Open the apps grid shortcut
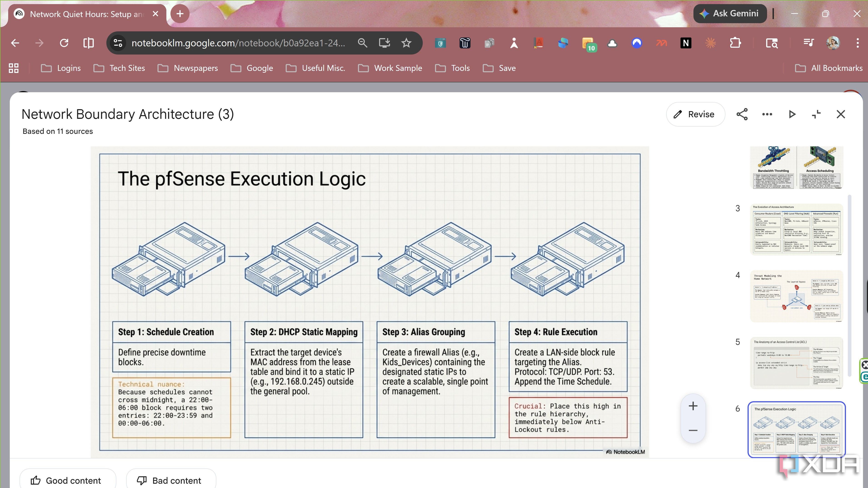The width and height of the screenshot is (868, 488). (x=13, y=68)
